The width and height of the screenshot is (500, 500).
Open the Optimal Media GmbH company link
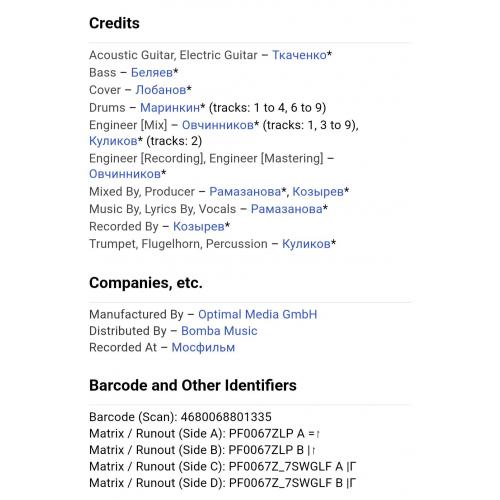(258, 314)
